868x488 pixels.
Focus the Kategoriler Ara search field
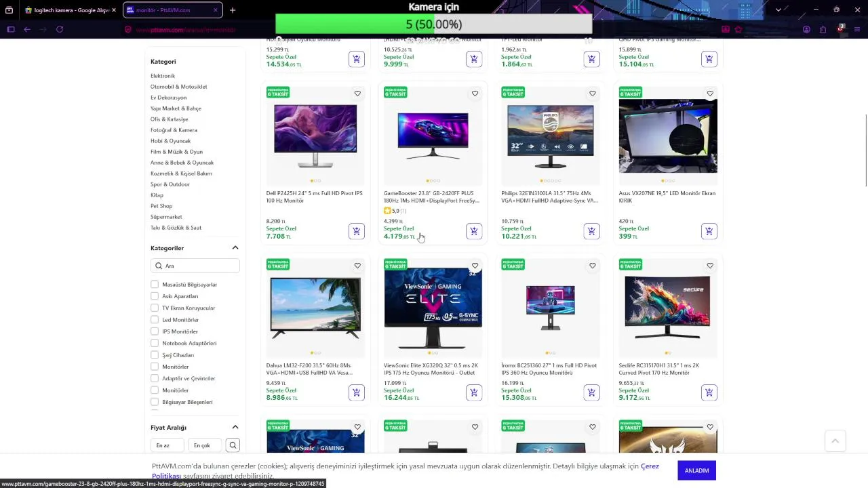[x=195, y=266]
